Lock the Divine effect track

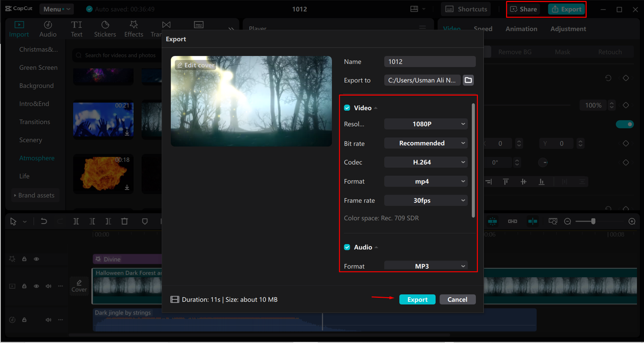click(24, 259)
